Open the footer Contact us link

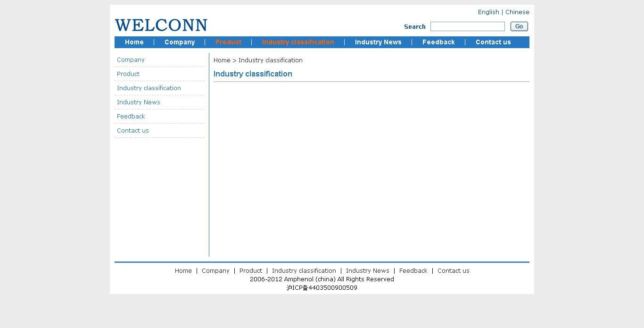[453, 271]
